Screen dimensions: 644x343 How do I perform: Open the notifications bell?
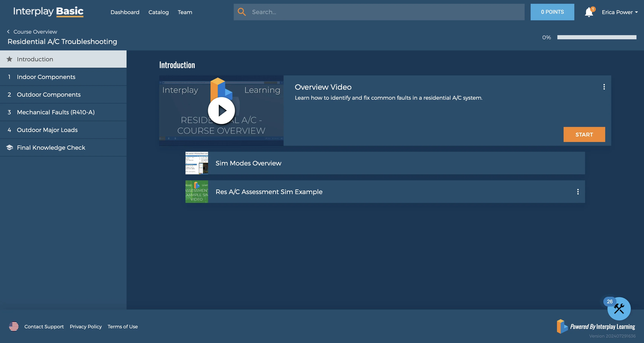(589, 12)
